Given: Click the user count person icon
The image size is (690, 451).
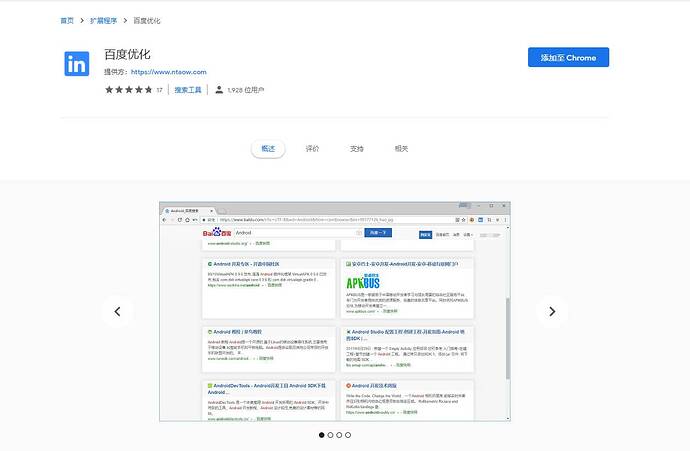Looking at the screenshot, I should [219, 90].
